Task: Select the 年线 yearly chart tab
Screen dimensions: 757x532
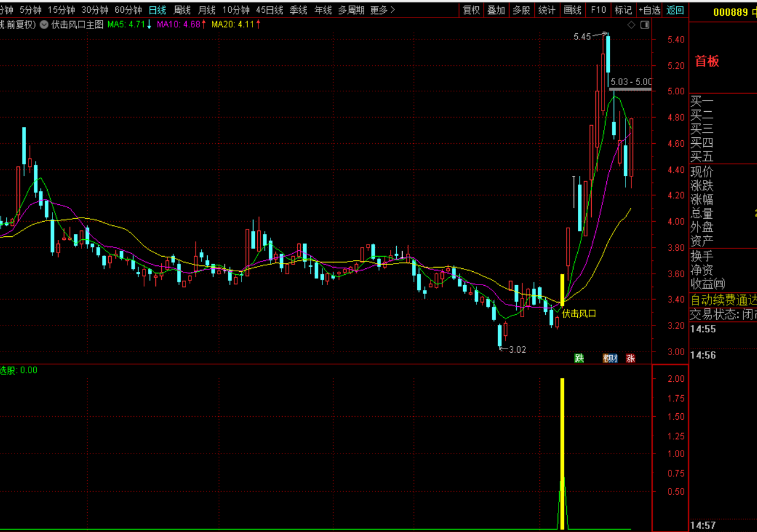Action: (x=323, y=10)
